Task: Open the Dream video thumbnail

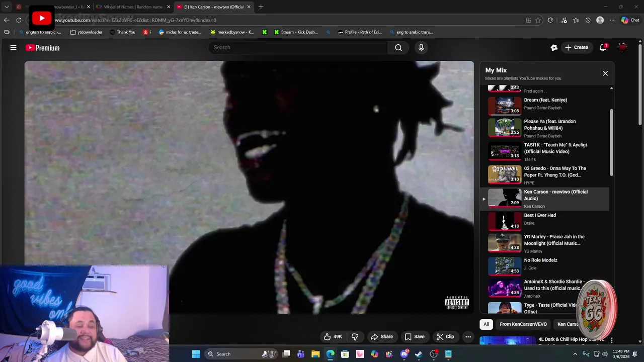Action: point(505,105)
